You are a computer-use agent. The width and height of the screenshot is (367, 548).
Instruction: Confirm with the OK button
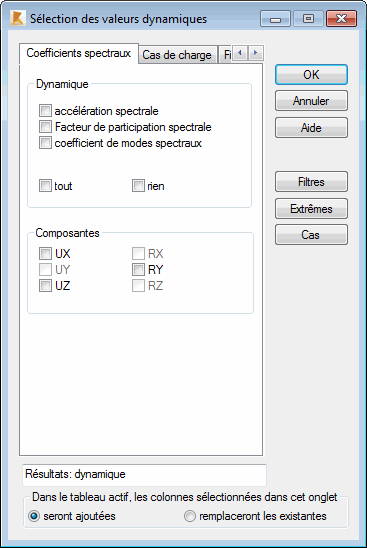(x=311, y=74)
